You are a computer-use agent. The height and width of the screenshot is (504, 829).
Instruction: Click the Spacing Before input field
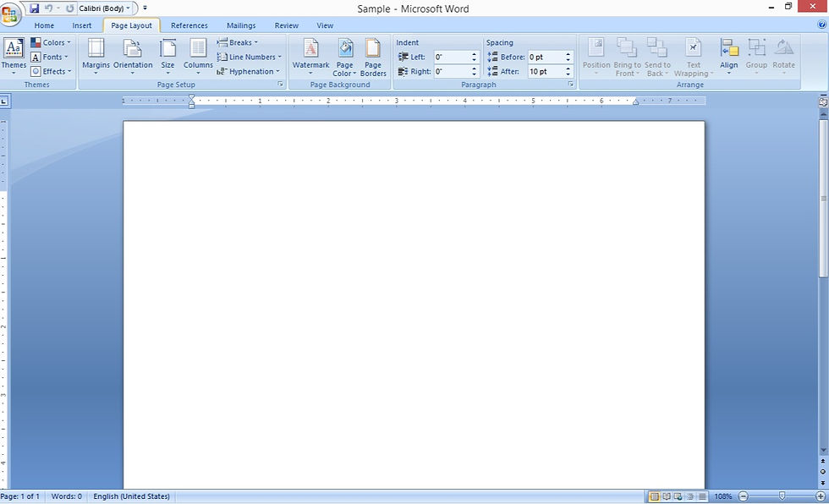(546, 57)
